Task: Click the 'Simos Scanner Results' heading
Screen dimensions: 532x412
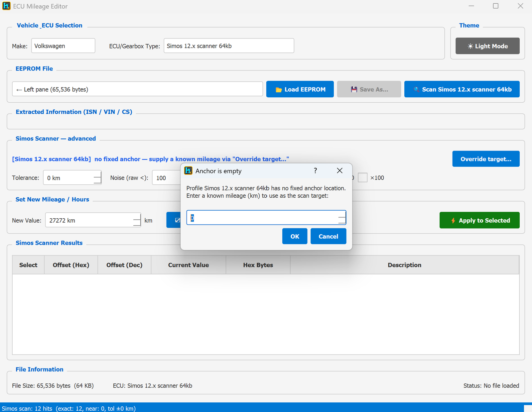Action: pos(49,243)
